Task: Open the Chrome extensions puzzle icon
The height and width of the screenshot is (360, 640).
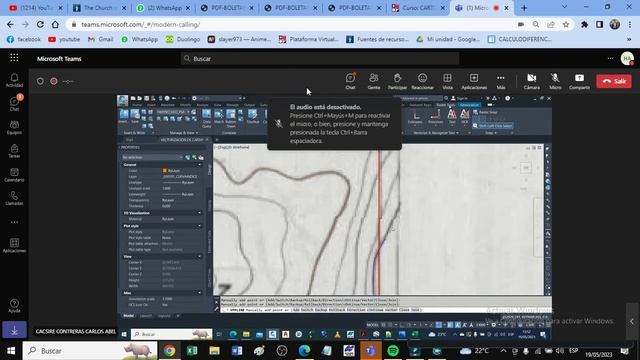Action: (584, 24)
